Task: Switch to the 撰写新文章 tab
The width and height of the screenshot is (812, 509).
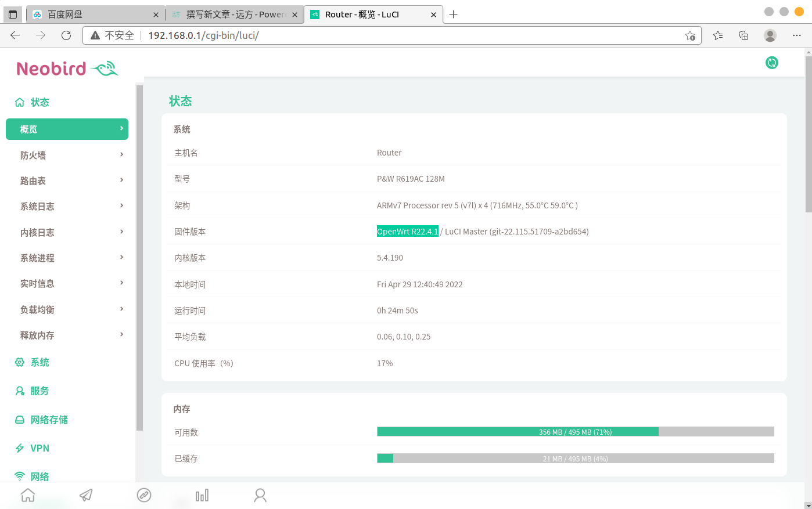Action: click(x=235, y=15)
